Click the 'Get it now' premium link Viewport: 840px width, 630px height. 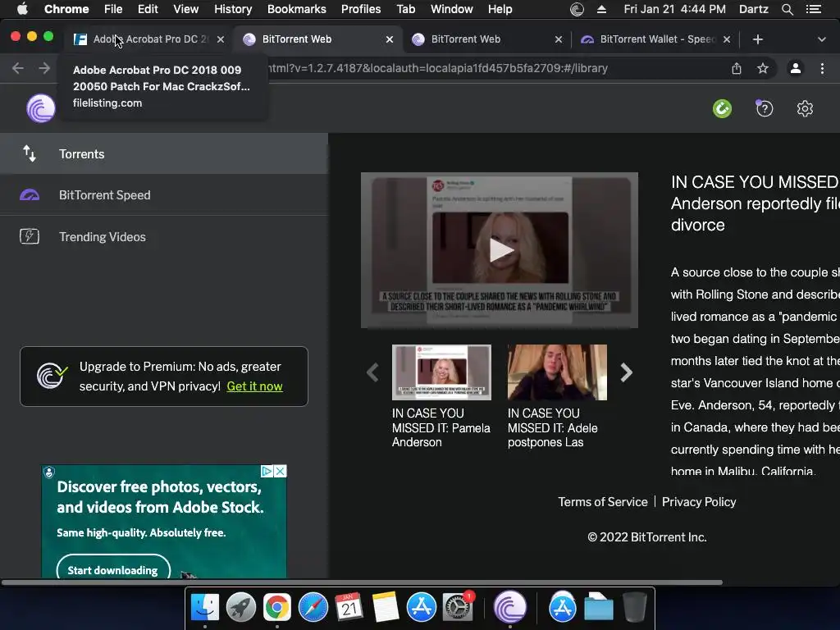pos(254,386)
